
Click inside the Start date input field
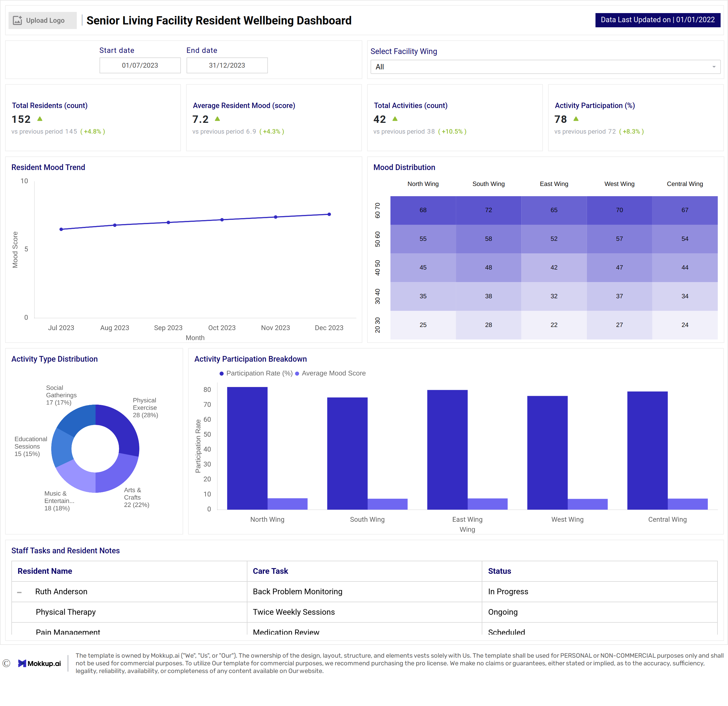pyautogui.click(x=140, y=65)
